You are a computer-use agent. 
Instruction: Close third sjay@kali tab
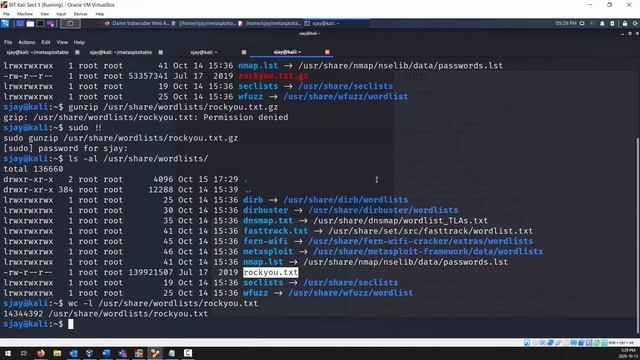(x=244, y=52)
